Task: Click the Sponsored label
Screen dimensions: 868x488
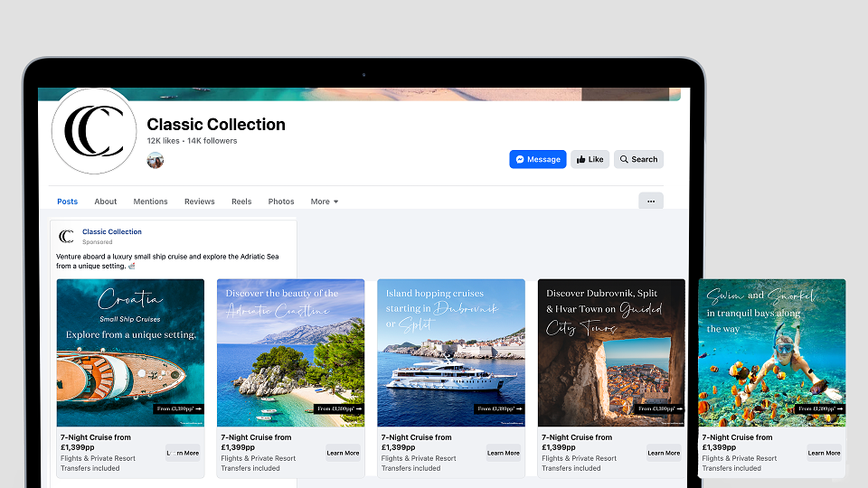Action: click(x=98, y=242)
